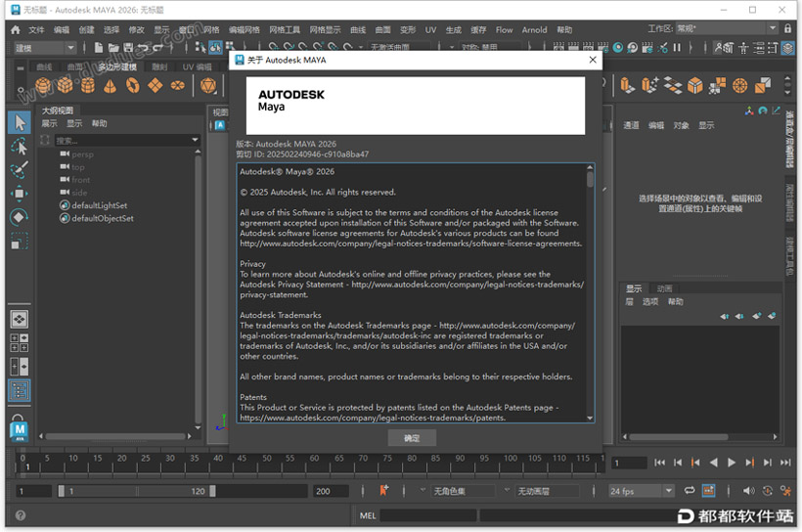
Task: Click the polygon sphere shelf icon
Action: point(43,85)
